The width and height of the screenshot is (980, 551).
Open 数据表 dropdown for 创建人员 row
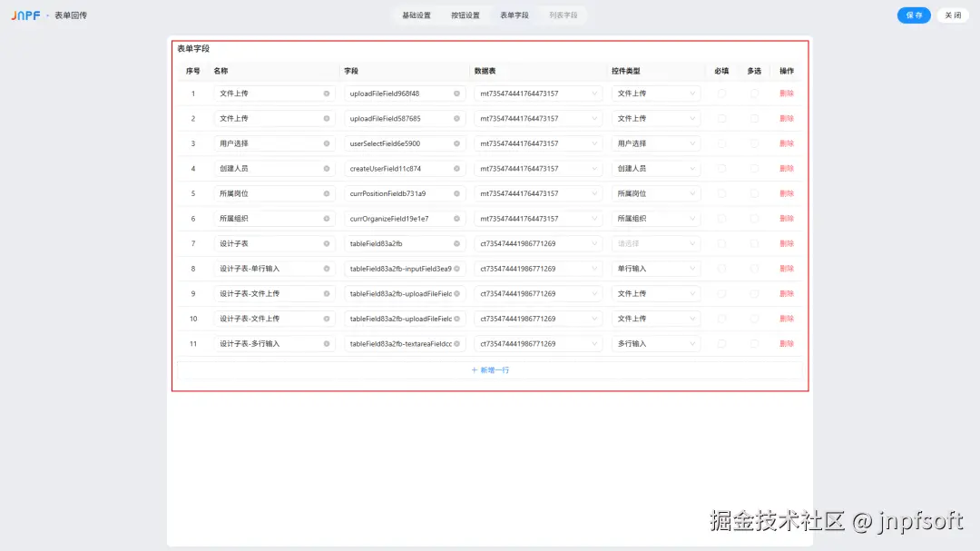coord(538,169)
